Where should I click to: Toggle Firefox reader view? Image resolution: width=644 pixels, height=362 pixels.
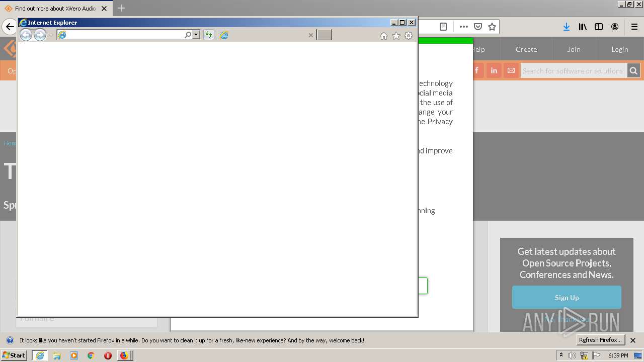(443, 27)
